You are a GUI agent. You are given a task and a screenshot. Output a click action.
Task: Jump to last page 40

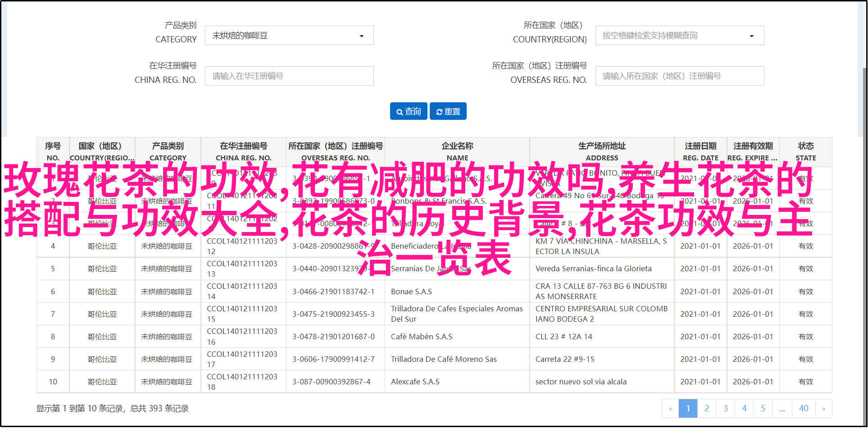tap(804, 409)
